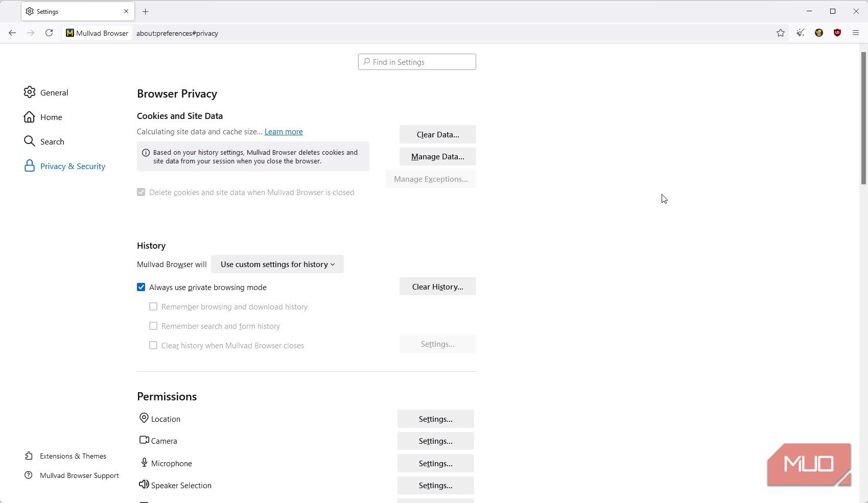Open Home settings category
This screenshot has height=503, width=868.
[43, 117]
